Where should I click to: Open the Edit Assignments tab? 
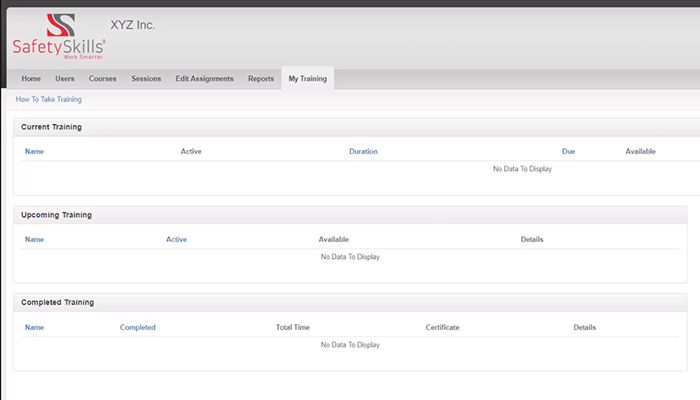[x=204, y=79]
